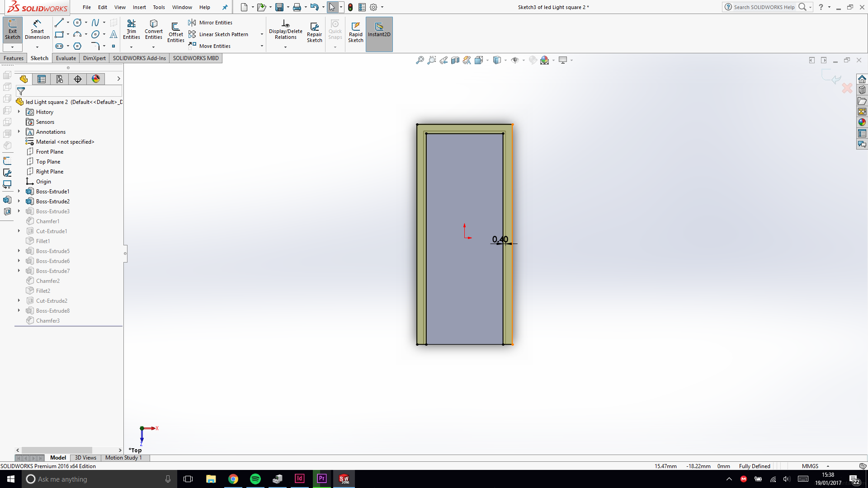The width and height of the screenshot is (868, 488).
Task: Open the Insert menu
Action: pos(139,7)
